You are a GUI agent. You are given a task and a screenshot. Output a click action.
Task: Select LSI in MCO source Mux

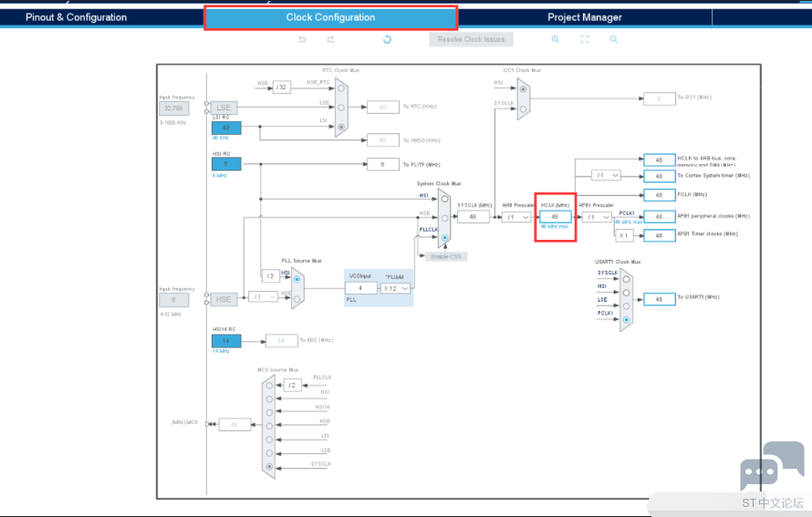[269, 439]
